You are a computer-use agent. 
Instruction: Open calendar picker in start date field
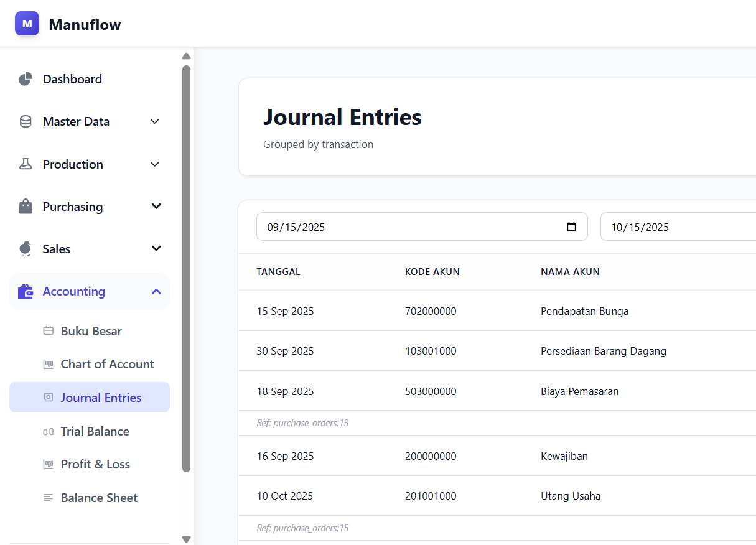571,227
